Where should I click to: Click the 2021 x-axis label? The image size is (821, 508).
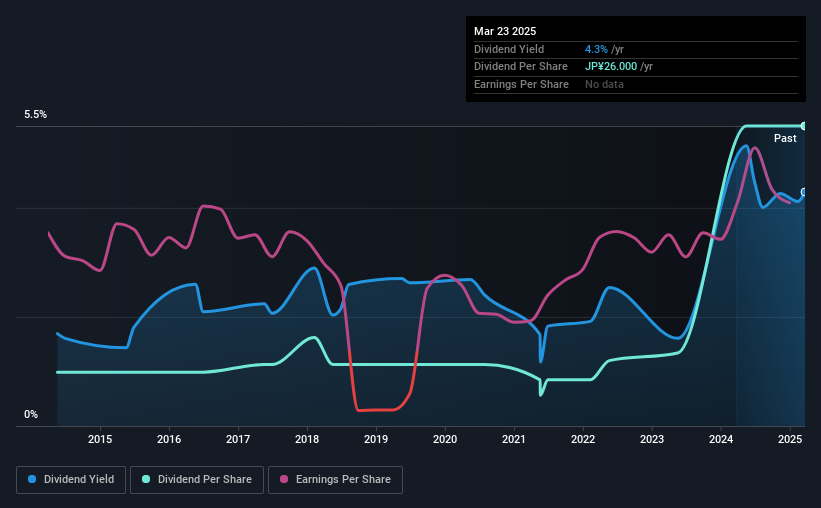[514, 439]
